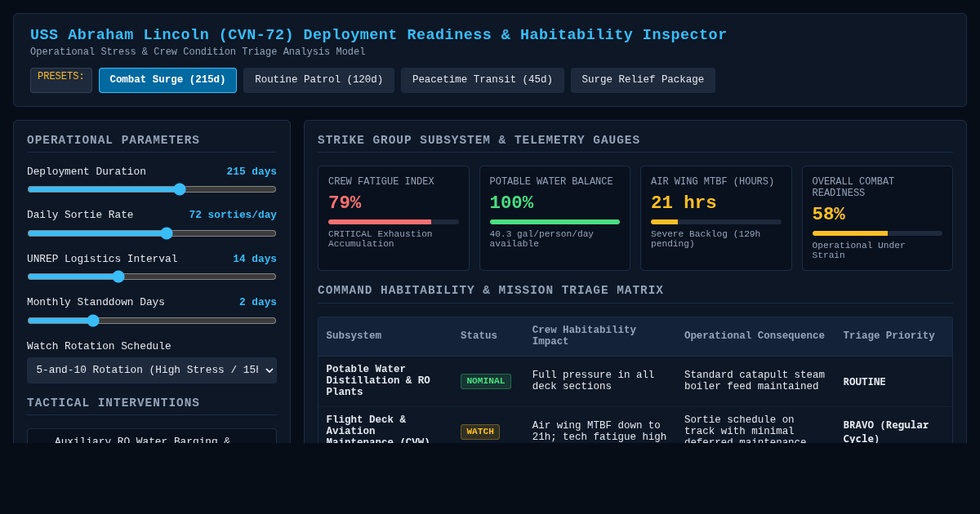Screen dimensions: 980x514
Task: Click the 'Severe Backlog (129h pending)' note
Action: point(706,239)
